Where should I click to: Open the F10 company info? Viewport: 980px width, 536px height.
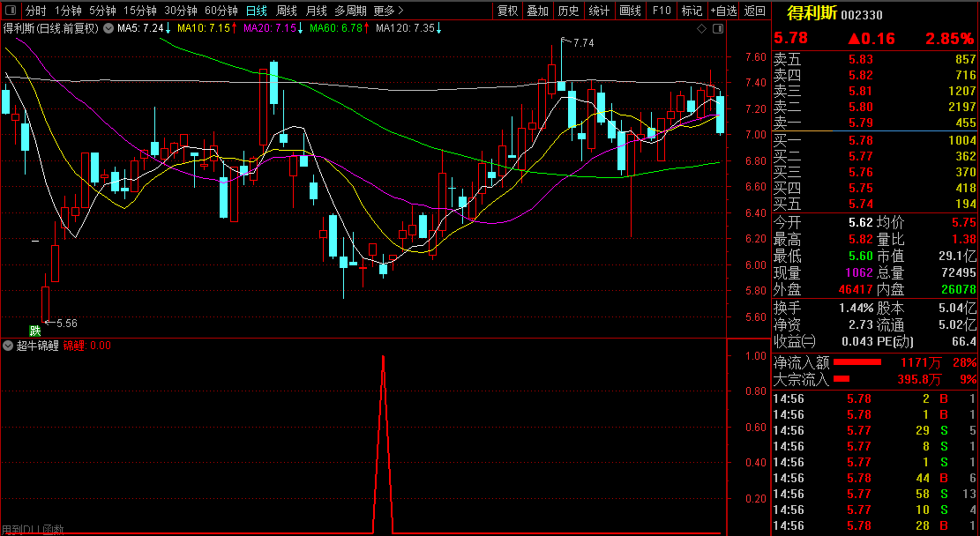[x=661, y=11]
